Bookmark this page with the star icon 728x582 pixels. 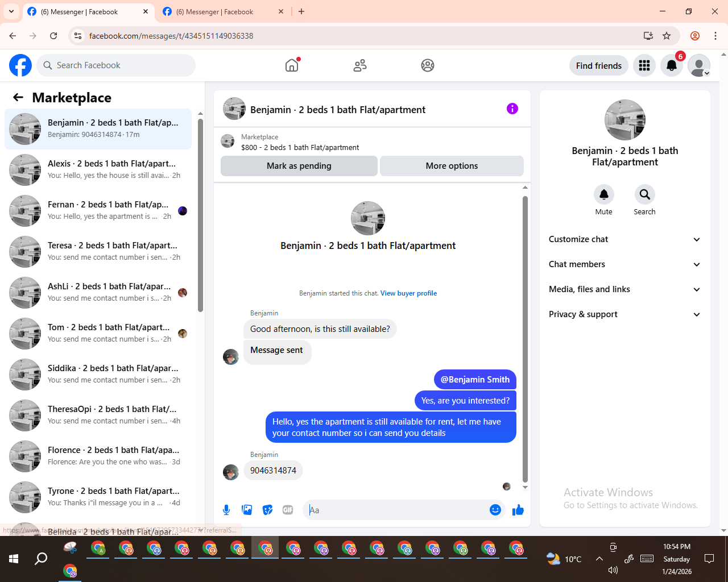667,36
